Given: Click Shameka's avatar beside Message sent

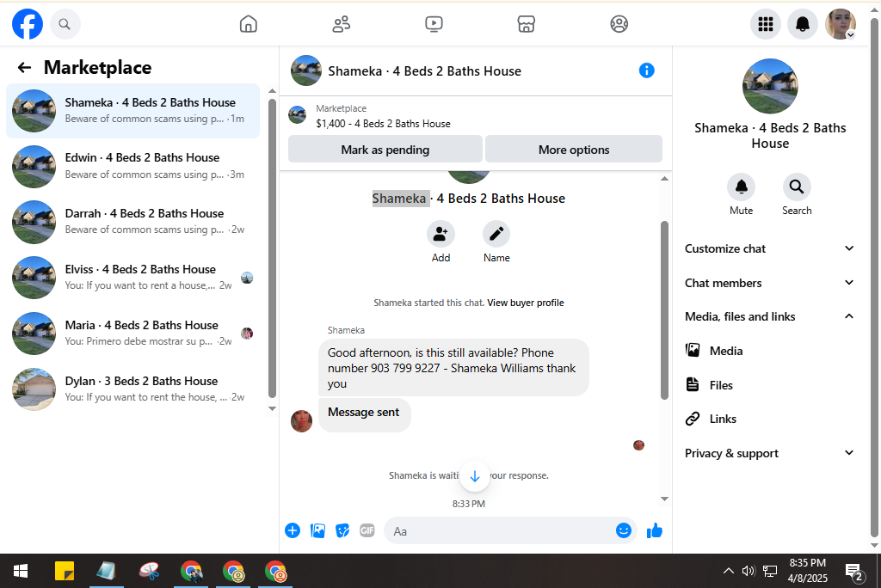Looking at the screenshot, I should [x=301, y=421].
